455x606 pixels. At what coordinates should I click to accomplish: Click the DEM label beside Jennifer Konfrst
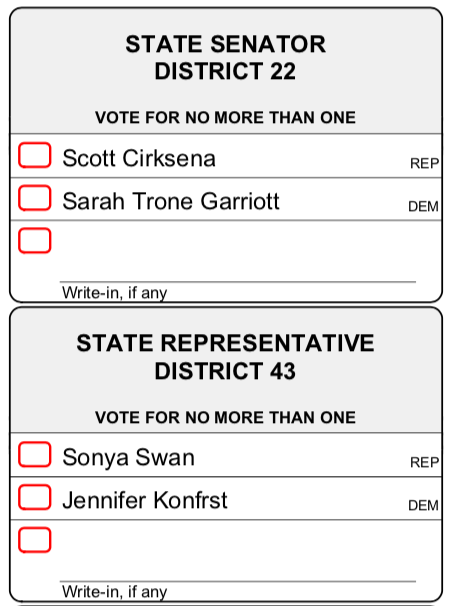click(423, 505)
